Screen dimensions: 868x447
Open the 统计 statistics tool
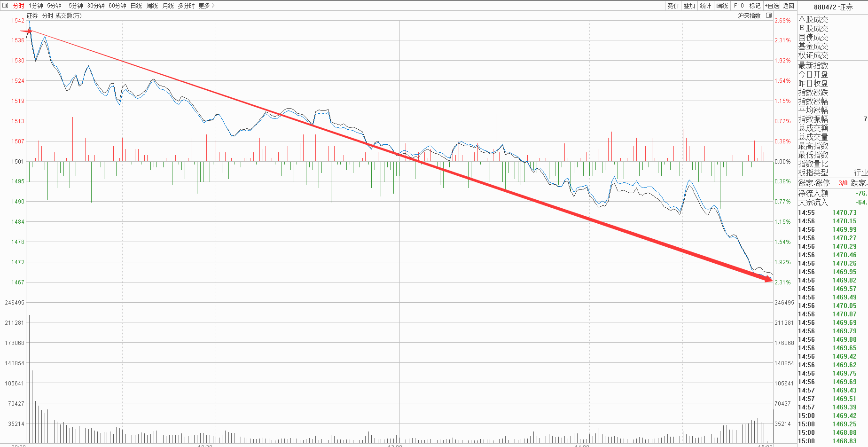click(x=705, y=6)
